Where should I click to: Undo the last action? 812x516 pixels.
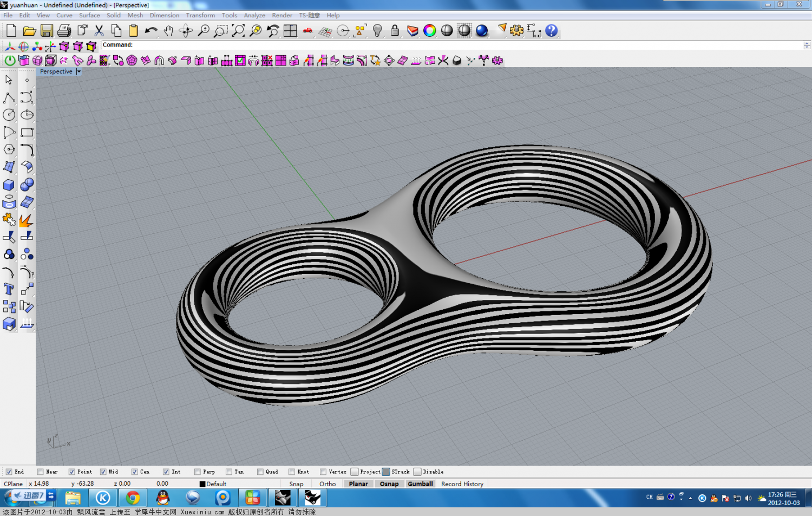pos(151,31)
